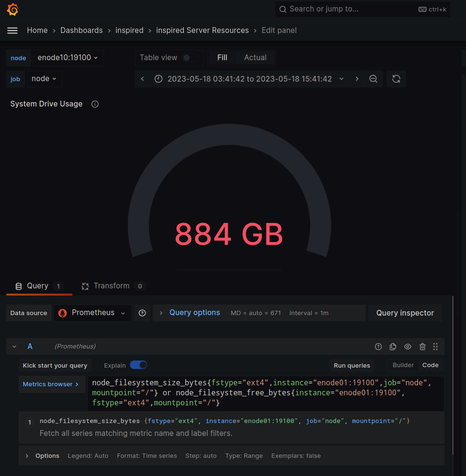
Task: Switch editor to Code mode
Action: (x=431, y=365)
